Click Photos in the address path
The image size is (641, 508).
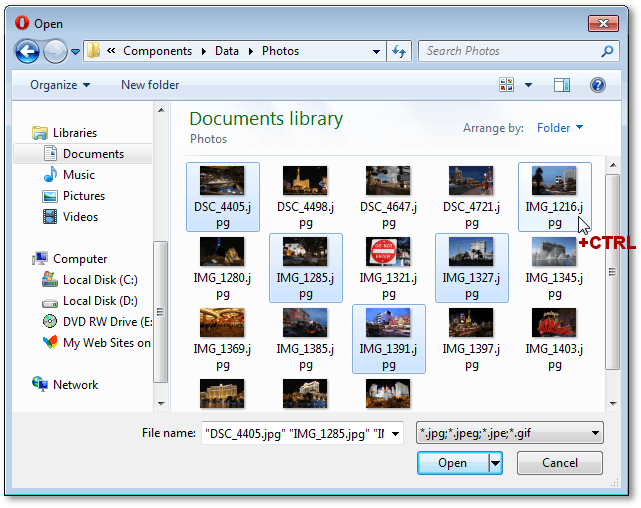click(x=280, y=51)
